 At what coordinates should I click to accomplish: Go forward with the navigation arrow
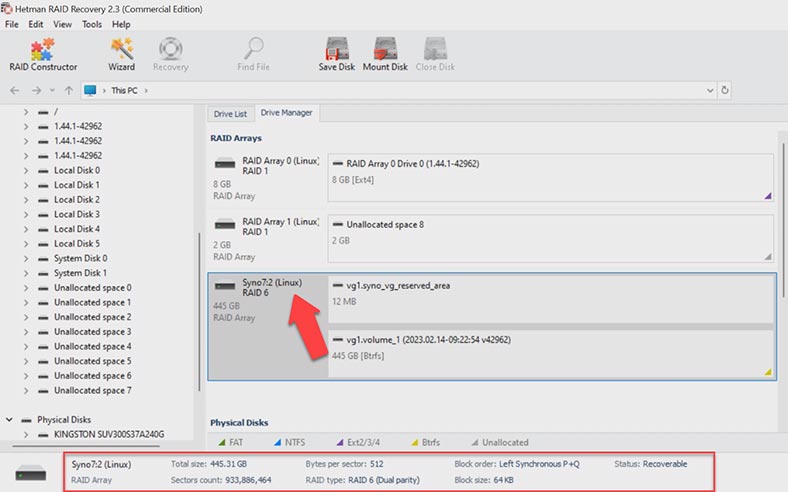[x=36, y=90]
